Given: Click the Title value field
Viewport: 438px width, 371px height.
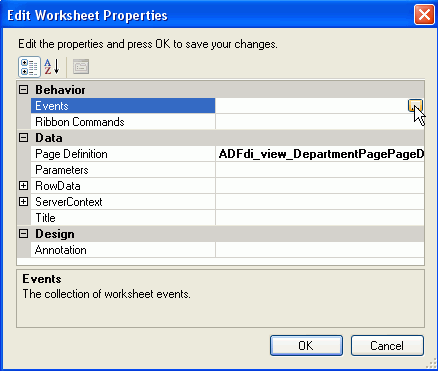Looking at the screenshot, I should 320,218.
